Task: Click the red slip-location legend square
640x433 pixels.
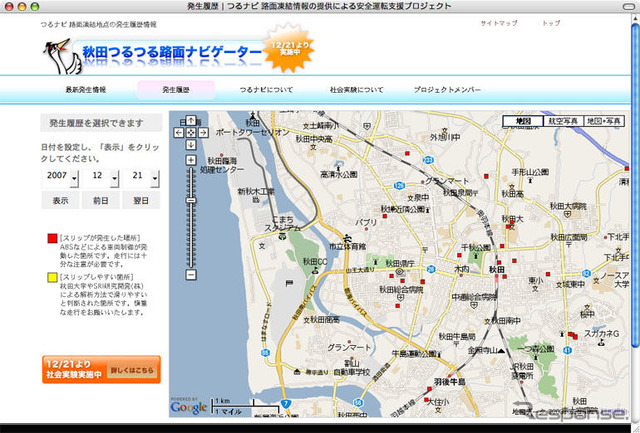Action: pyautogui.click(x=52, y=238)
